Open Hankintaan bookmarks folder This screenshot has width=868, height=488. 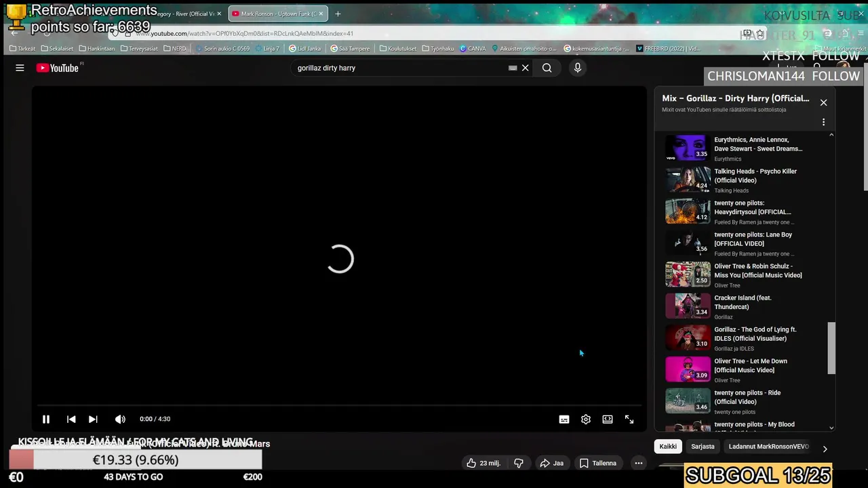click(97, 49)
